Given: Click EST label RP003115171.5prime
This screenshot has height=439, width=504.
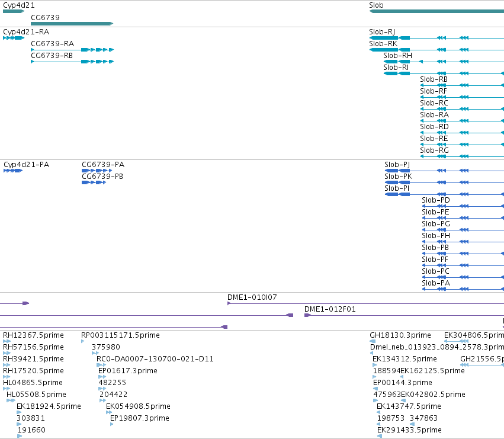Looking at the screenshot, I should point(121,335).
